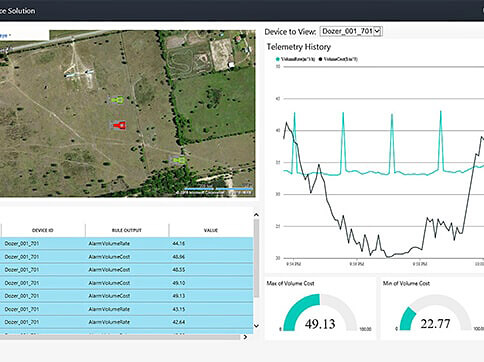
Task: Click the horizontal scrollbar thumb below alarm table
Action: click(x=120, y=337)
